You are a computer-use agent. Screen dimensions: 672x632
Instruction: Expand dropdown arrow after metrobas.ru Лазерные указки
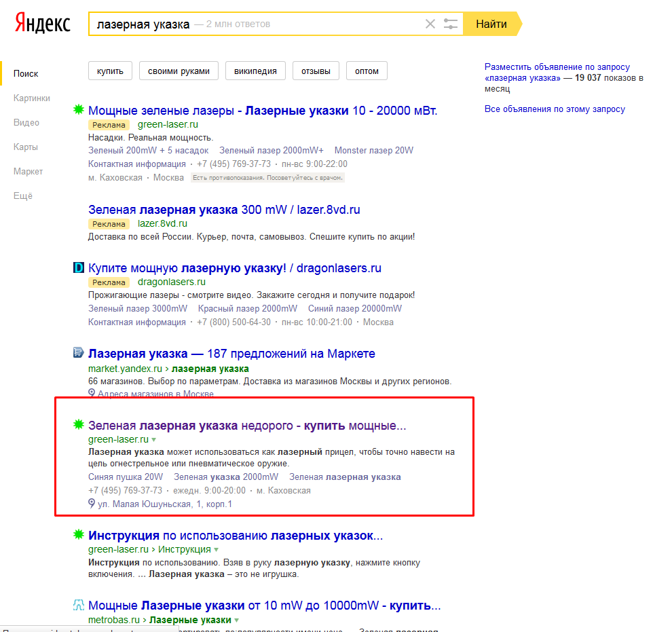coord(237,620)
